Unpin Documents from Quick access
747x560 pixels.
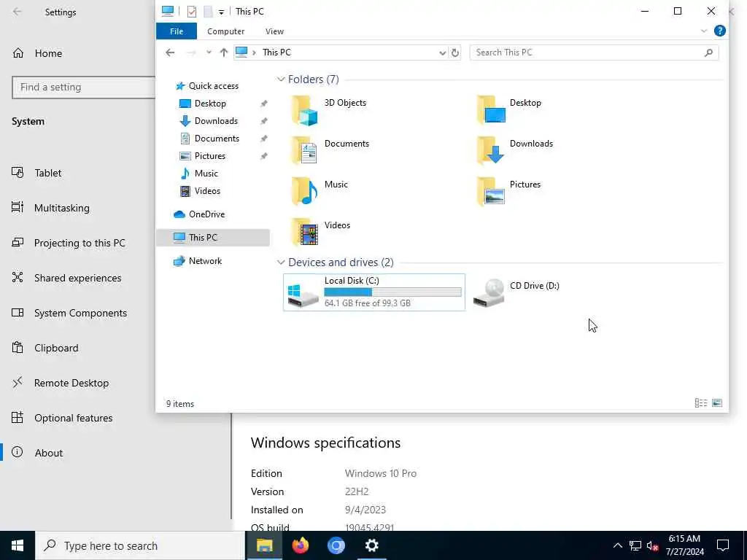coord(263,139)
